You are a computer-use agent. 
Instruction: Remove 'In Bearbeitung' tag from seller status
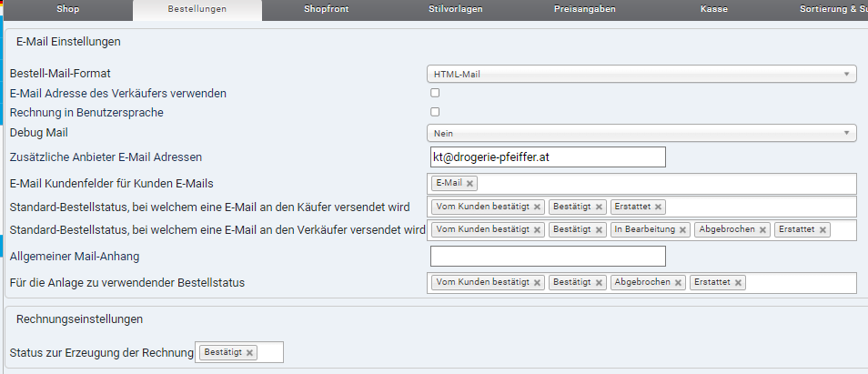pyautogui.click(x=682, y=230)
